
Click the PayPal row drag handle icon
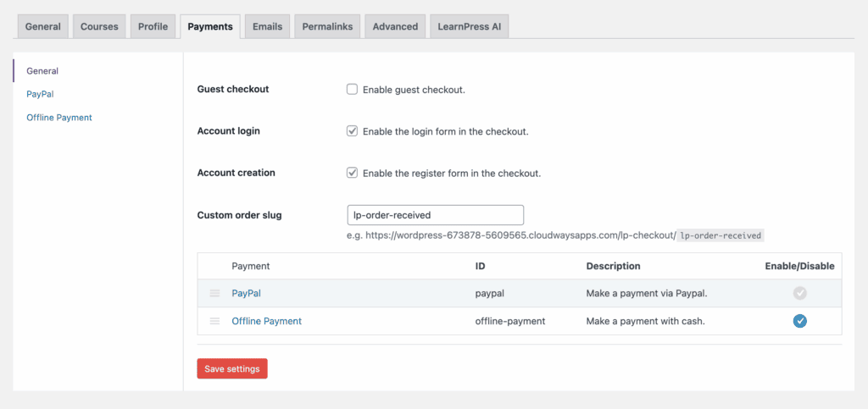point(214,294)
